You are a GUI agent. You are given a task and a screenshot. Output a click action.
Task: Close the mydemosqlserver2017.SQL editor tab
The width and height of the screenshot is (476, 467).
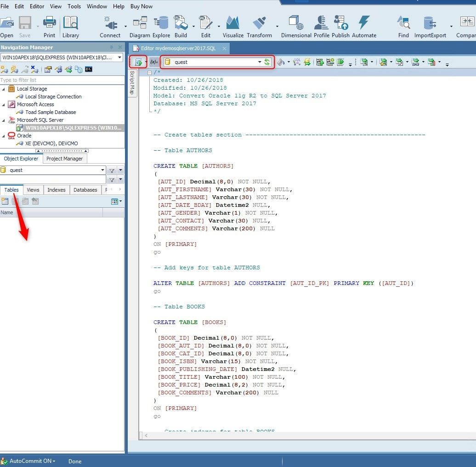224,48
